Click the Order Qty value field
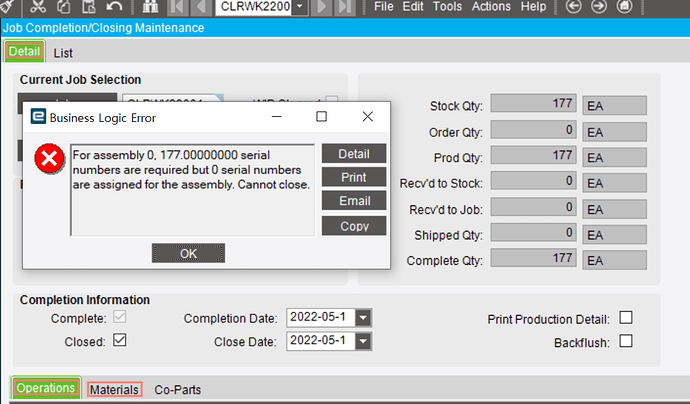This screenshot has width=690, height=404. click(x=533, y=130)
